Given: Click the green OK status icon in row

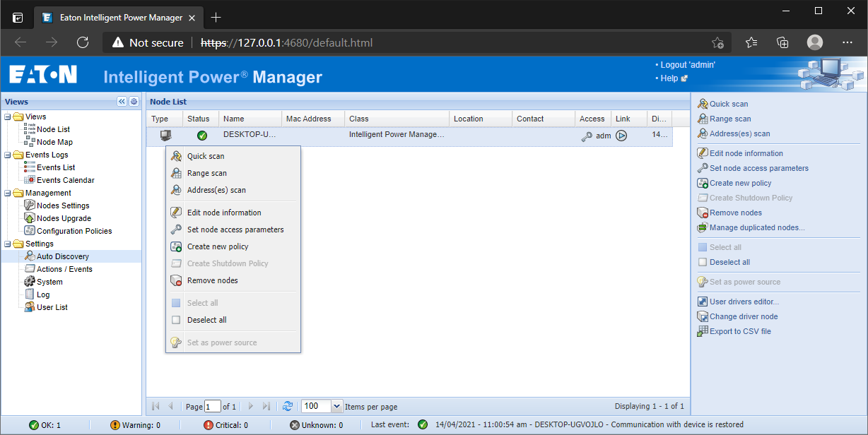Looking at the screenshot, I should (x=201, y=136).
